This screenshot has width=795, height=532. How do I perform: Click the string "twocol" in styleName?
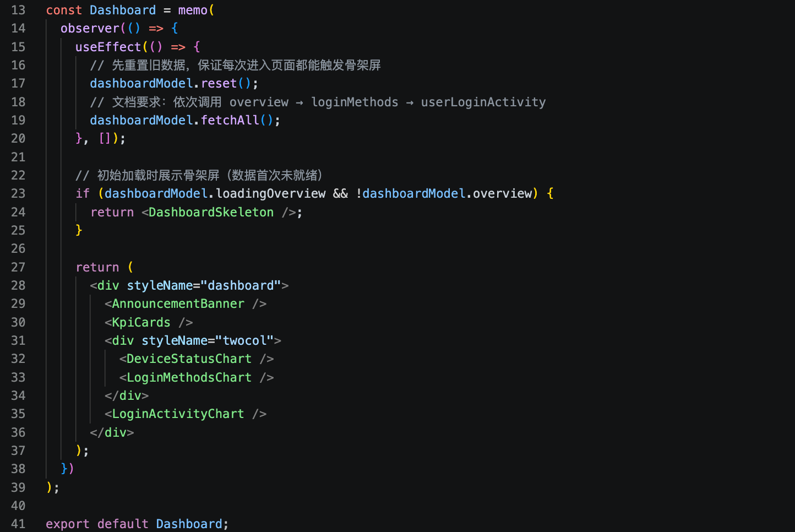[244, 340]
